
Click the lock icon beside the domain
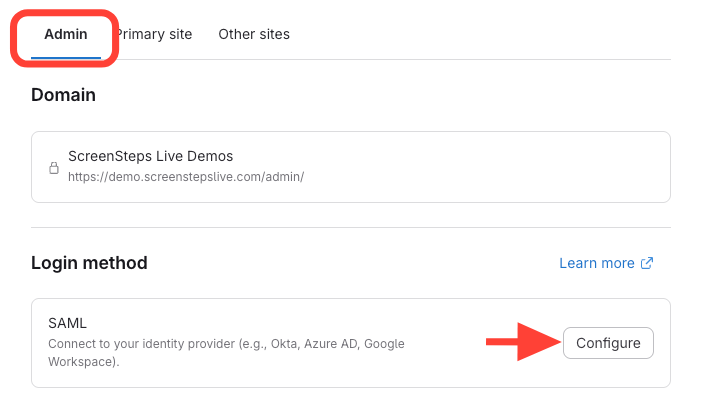[54, 167]
